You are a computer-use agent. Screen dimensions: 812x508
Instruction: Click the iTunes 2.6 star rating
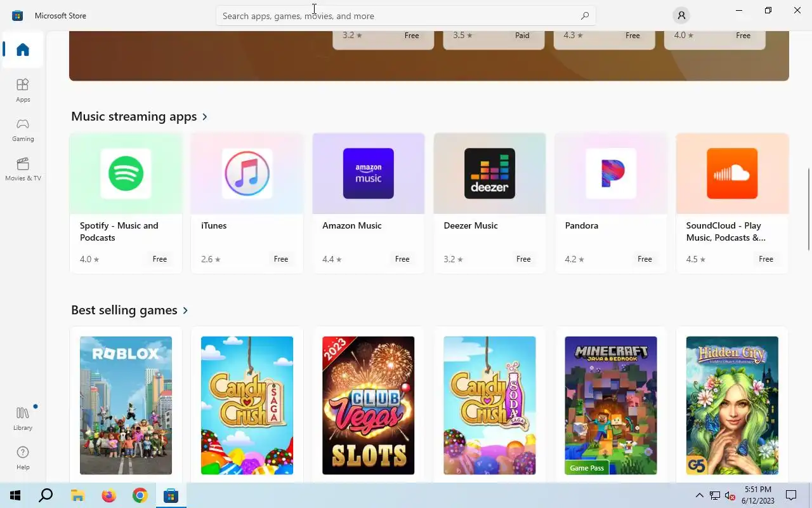point(211,259)
